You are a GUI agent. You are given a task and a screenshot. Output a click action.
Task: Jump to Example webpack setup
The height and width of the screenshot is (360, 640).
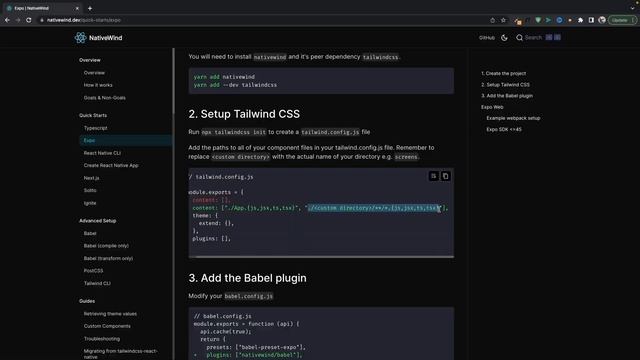(513, 118)
